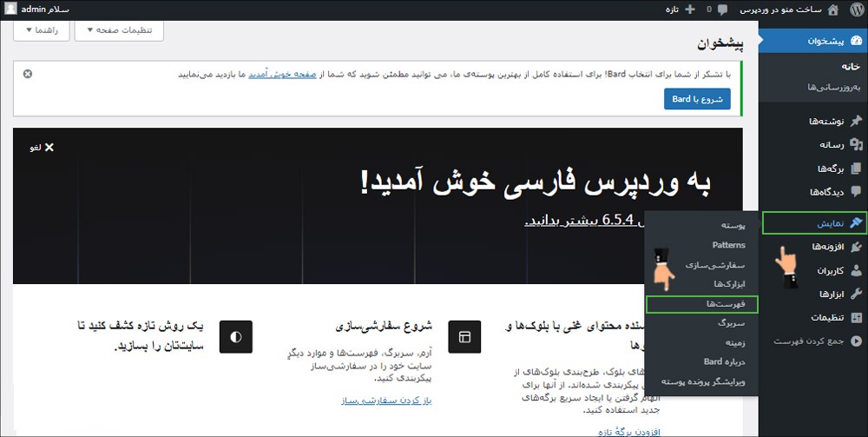
Task: Select سربرگ in the submenu
Action: tap(731, 322)
